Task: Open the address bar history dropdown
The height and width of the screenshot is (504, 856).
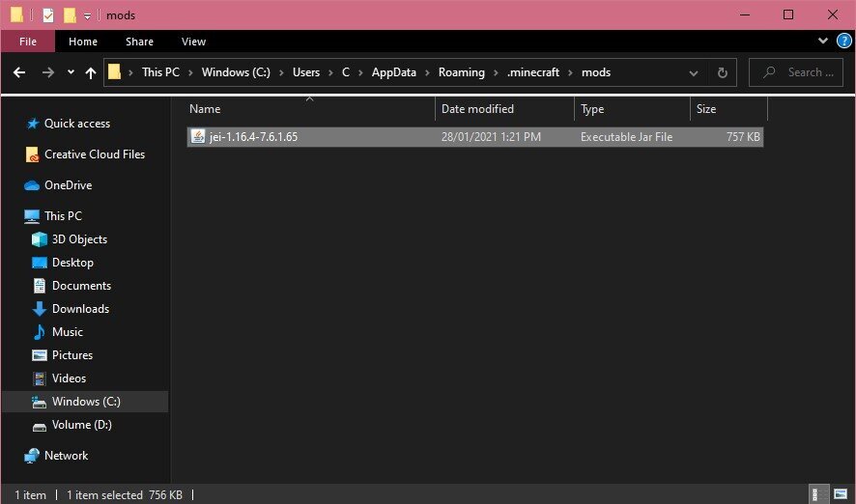Action: 694,72
